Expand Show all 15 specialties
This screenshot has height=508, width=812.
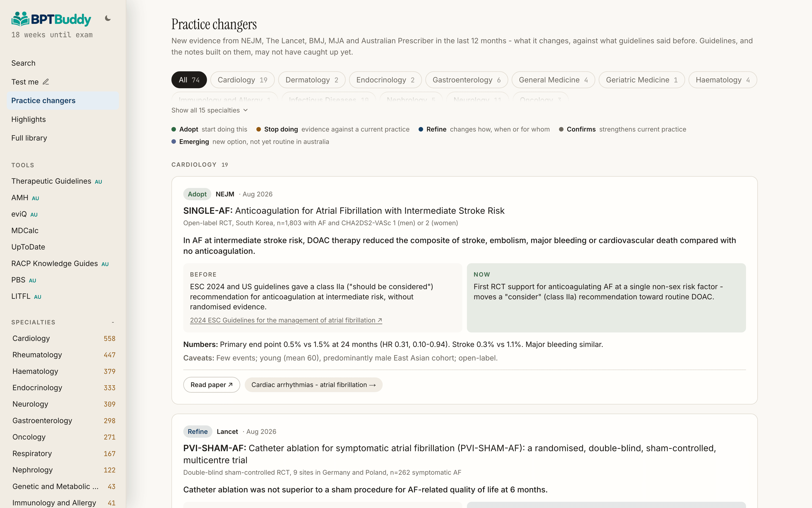210,110
